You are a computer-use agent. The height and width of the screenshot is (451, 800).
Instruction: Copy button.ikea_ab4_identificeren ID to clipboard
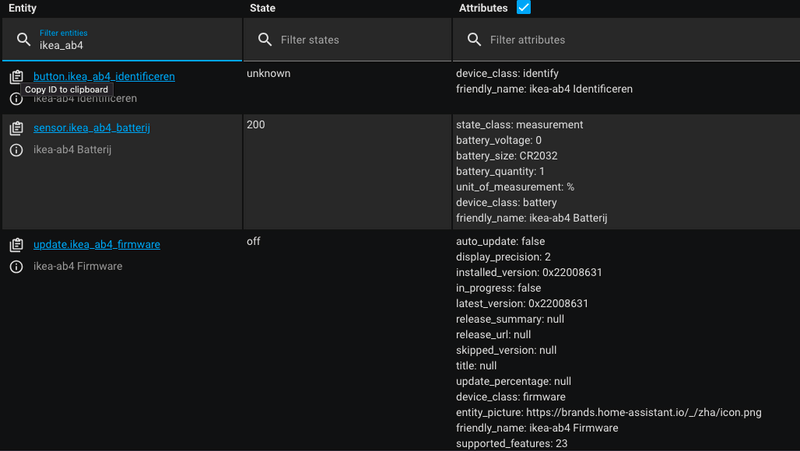[16, 77]
